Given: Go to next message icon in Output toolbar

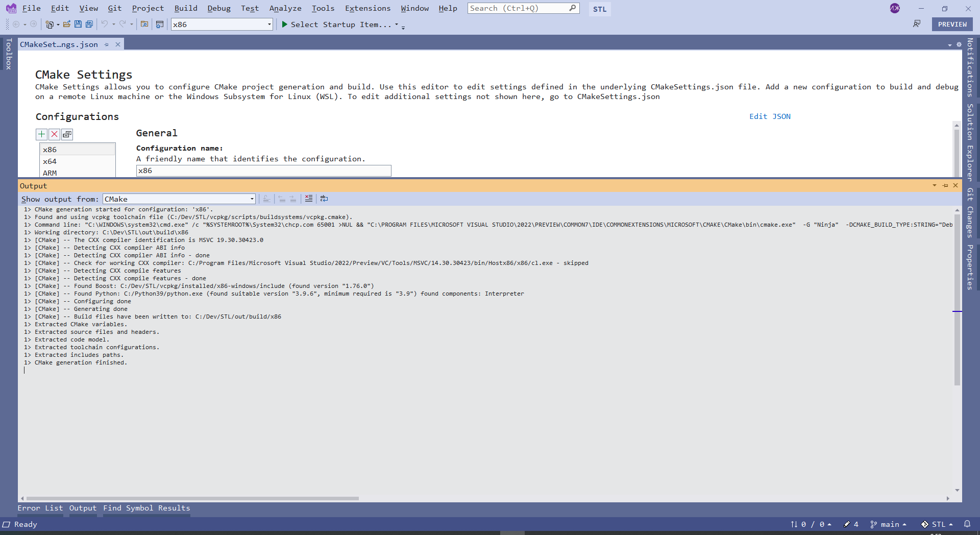Looking at the screenshot, I should coord(293,199).
